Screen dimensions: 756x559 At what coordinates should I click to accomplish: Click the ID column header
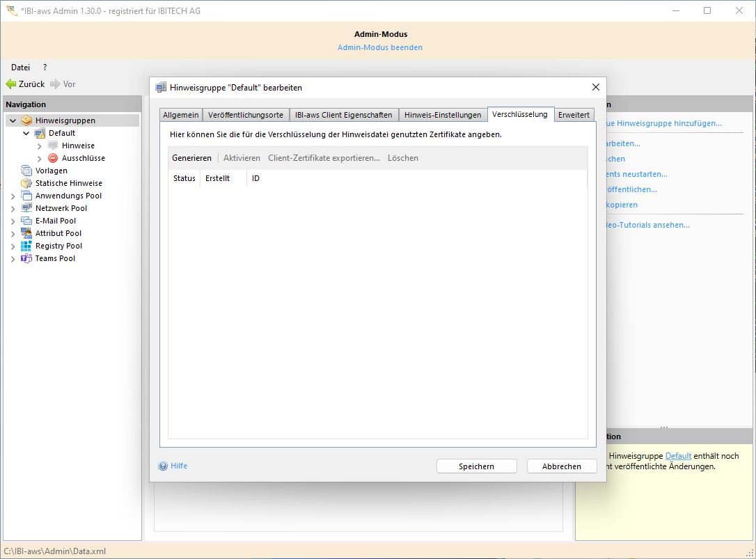[255, 178]
